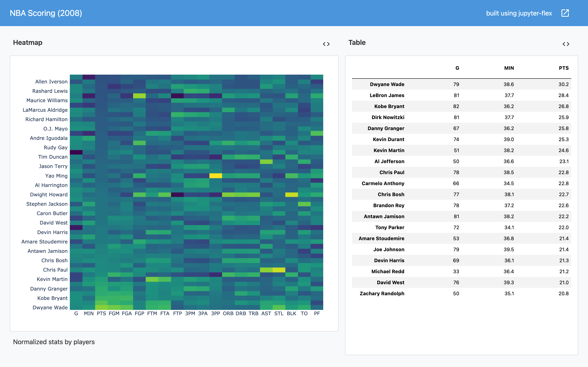Image resolution: width=588 pixels, height=367 pixels.
Task: Click the Table panel title
Action: coord(357,42)
